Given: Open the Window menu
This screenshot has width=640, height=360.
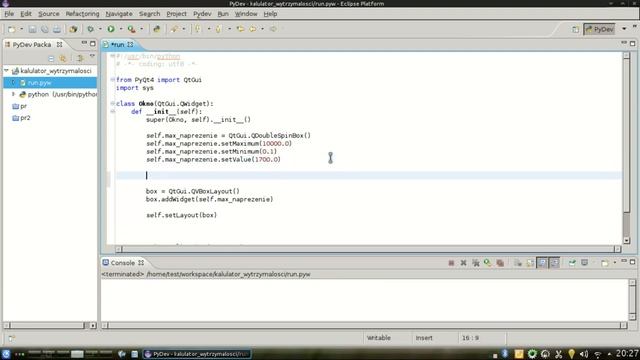Looking at the screenshot, I should point(246,14).
